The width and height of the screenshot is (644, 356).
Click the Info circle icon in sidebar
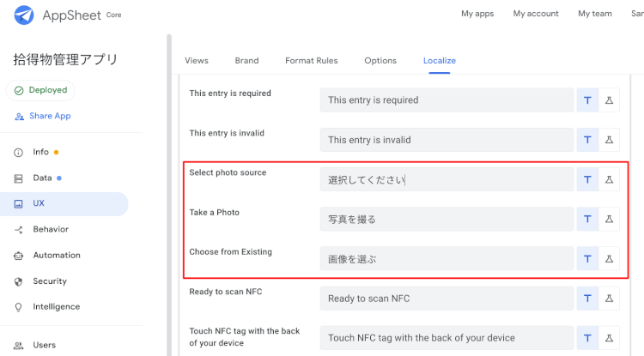[x=19, y=153]
